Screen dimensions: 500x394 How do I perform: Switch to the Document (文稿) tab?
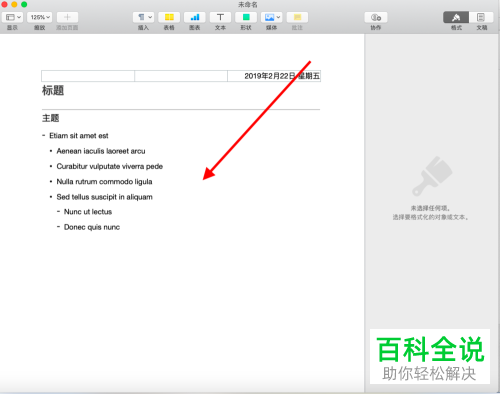pyautogui.click(x=481, y=17)
